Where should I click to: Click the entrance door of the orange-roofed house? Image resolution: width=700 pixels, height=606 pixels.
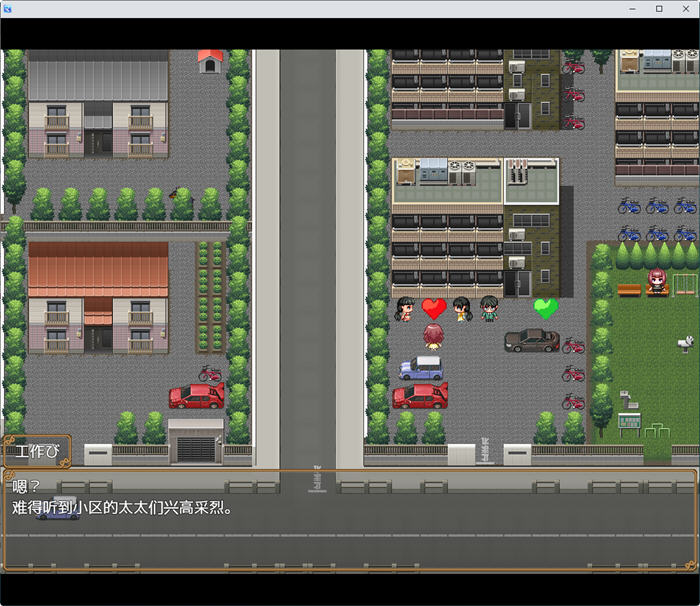point(98,338)
